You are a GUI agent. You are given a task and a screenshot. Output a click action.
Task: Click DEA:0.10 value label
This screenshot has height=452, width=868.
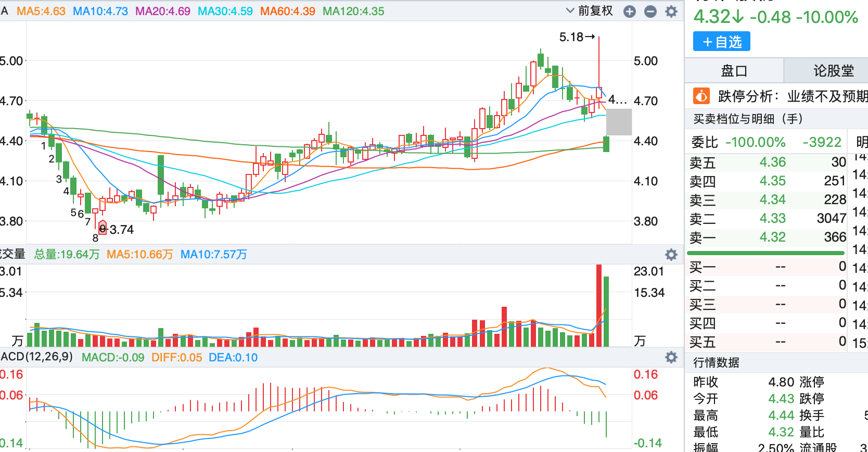click(233, 358)
